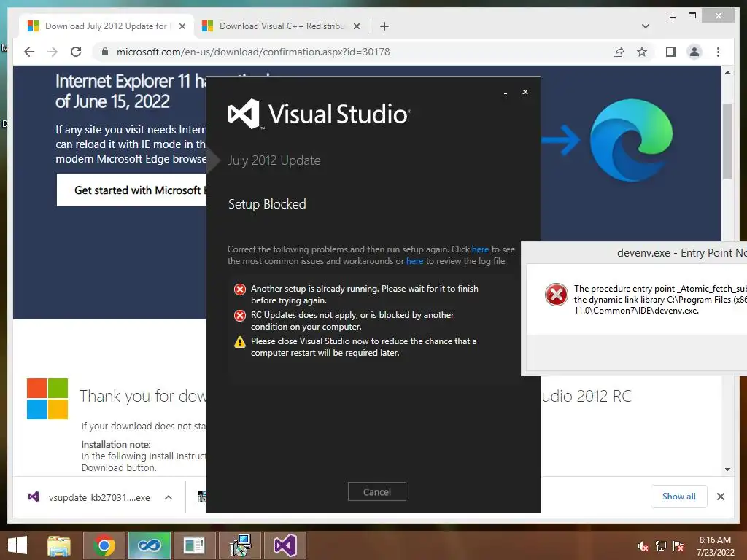
Task: Click the red error icon in devenv.exe dialog
Action: (556, 295)
